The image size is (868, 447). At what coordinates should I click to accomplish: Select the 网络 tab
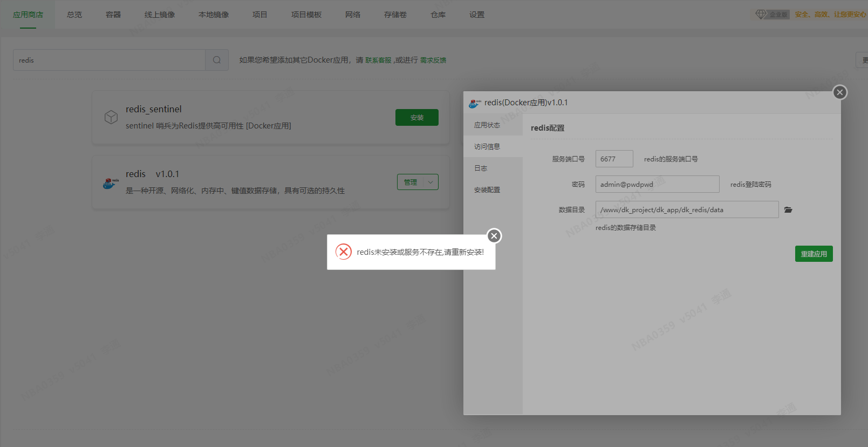pyautogui.click(x=353, y=15)
